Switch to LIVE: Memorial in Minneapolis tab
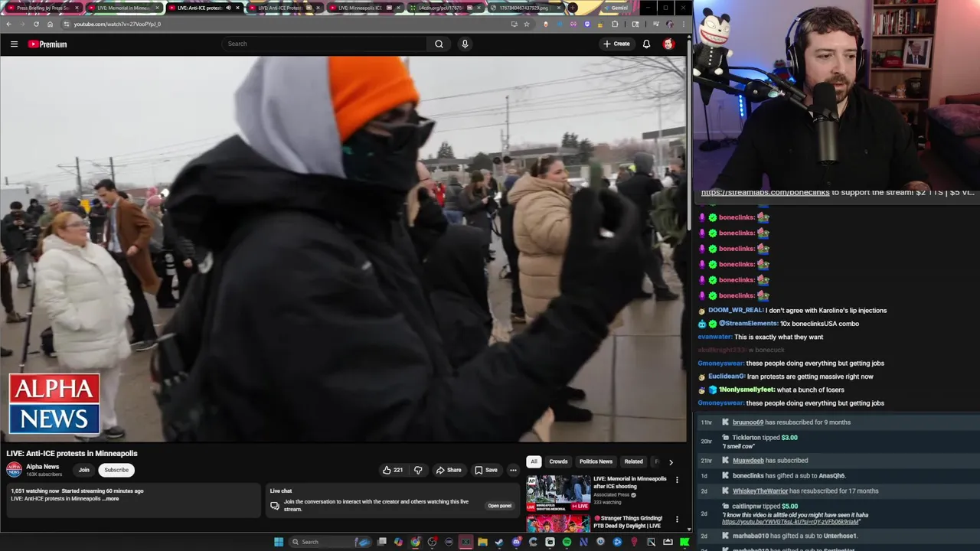Image resolution: width=980 pixels, height=551 pixels. 123,8
